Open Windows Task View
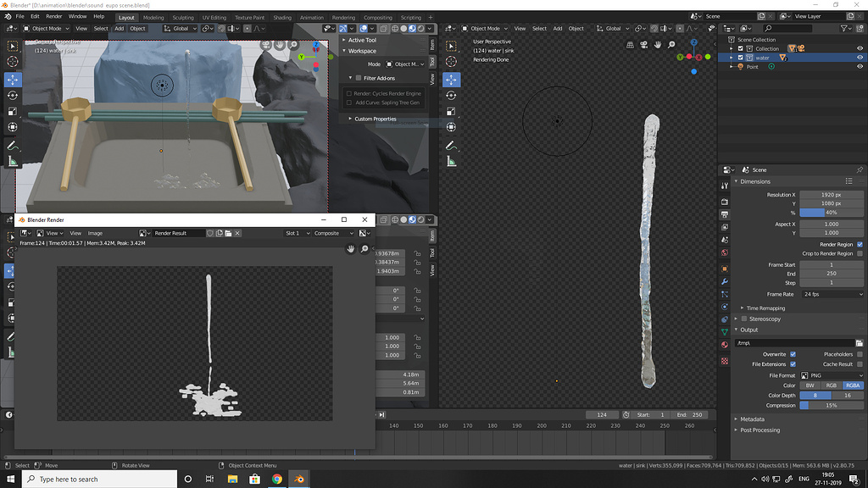The width and height of the screenshot is (868, 488). tap(210, 480)
